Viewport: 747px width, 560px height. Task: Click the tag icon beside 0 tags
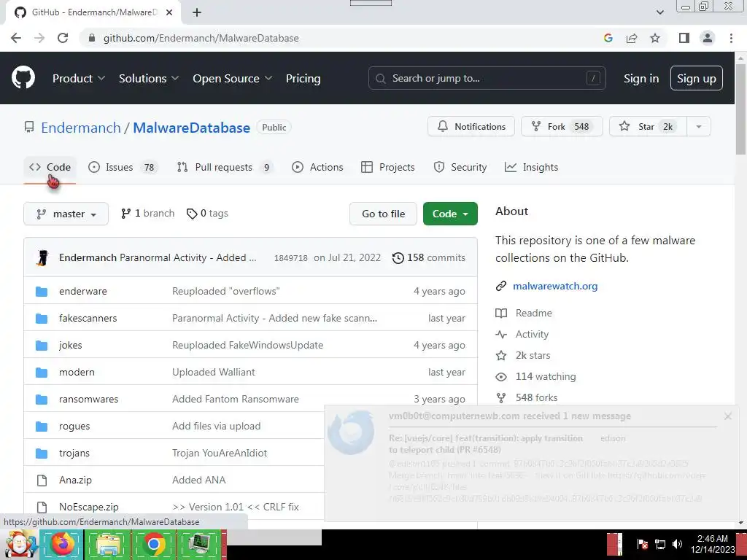point(192,214)
